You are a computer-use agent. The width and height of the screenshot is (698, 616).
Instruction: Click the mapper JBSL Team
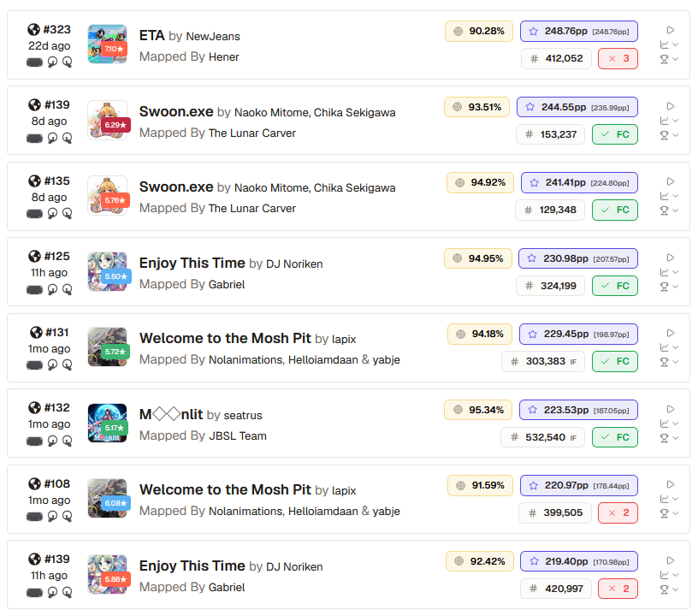[238, 435]
